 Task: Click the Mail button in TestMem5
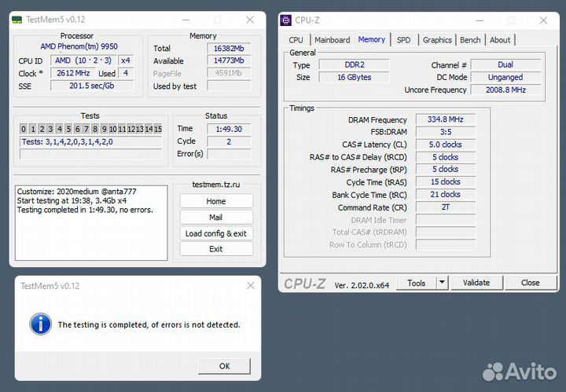pos(216,217)
